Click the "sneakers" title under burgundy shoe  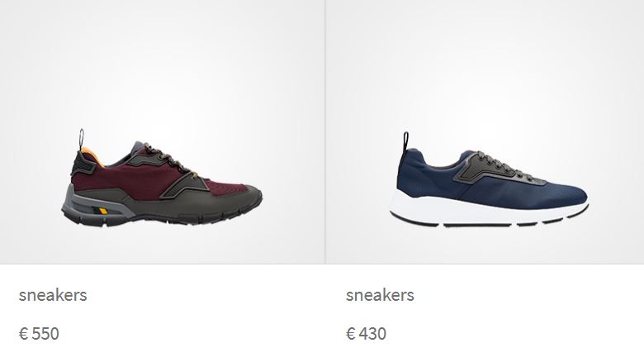click(53, 295)
